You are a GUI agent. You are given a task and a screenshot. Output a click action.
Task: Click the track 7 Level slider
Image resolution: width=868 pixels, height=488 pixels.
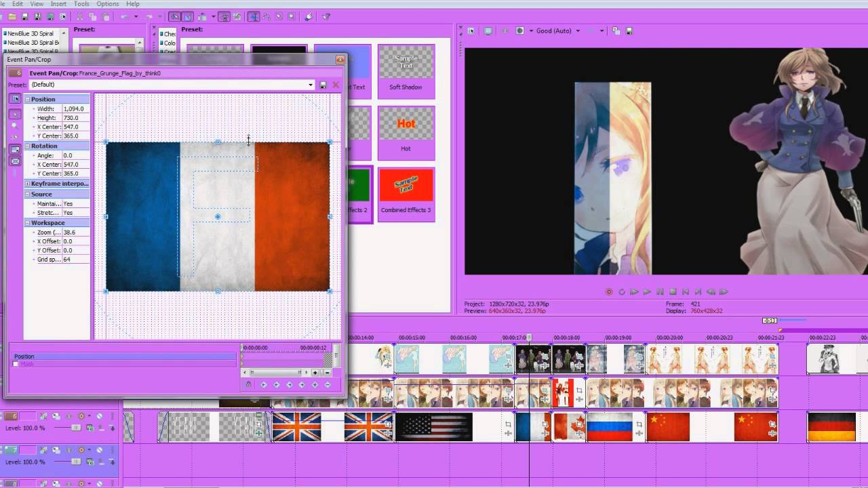(x=76, y=462)
